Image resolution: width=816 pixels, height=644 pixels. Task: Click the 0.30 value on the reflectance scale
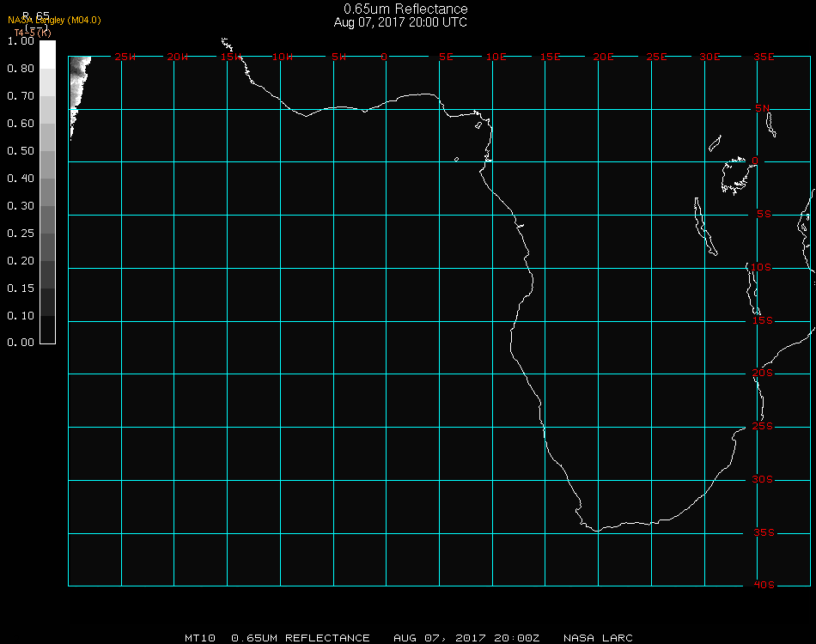pos(21,206)
